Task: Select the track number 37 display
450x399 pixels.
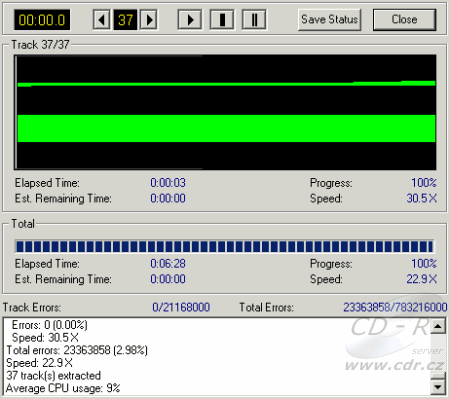Action: point(125,20)
